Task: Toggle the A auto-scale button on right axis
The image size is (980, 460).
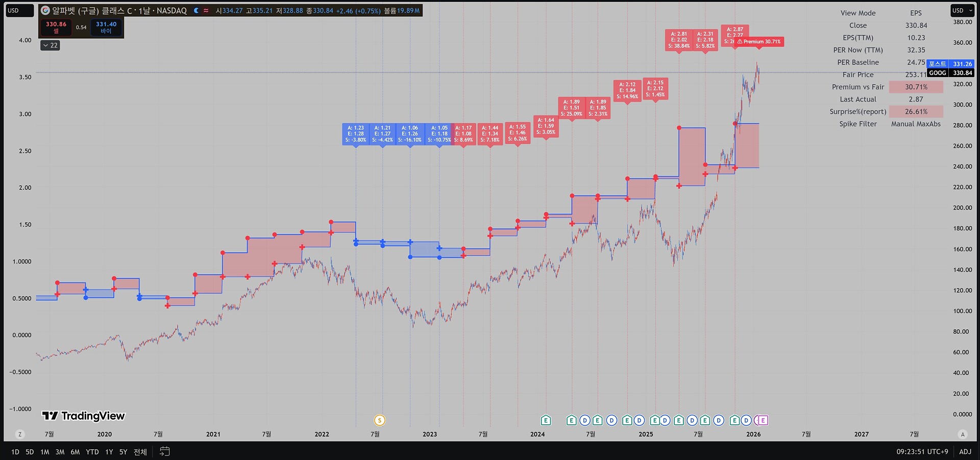Action: (x=963, y=434)
